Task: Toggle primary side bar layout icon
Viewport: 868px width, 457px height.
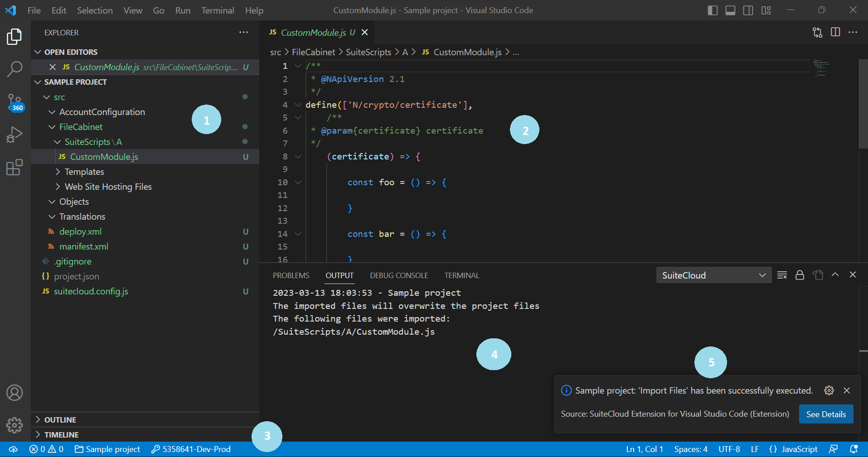Action: pyautogui.click(x=713, y=10)
